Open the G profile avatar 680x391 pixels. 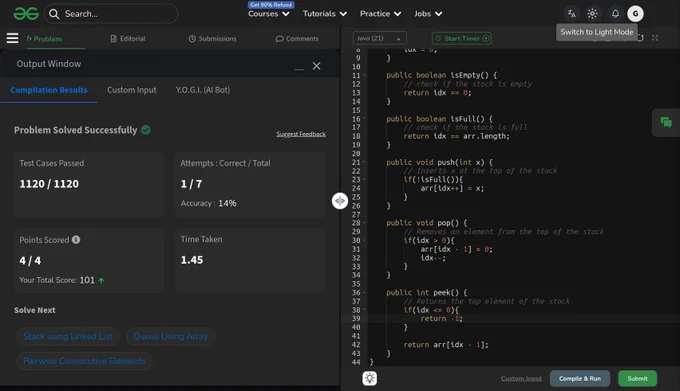635,14
